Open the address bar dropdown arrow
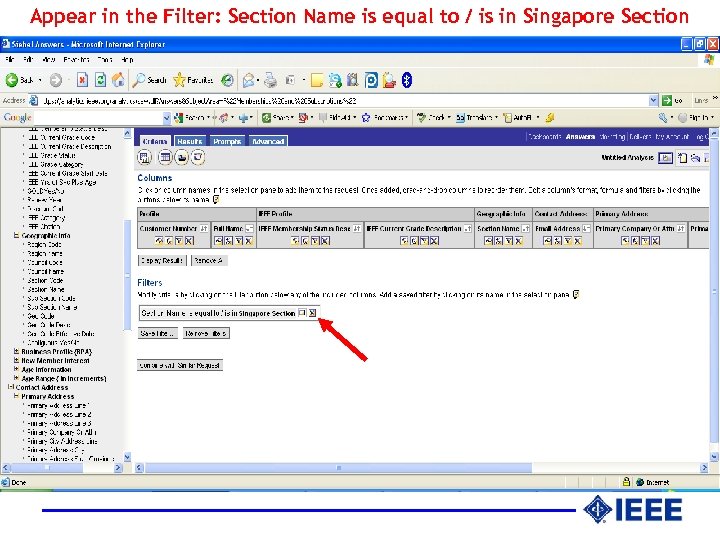720x540 pixels. [x=653, y=100]
